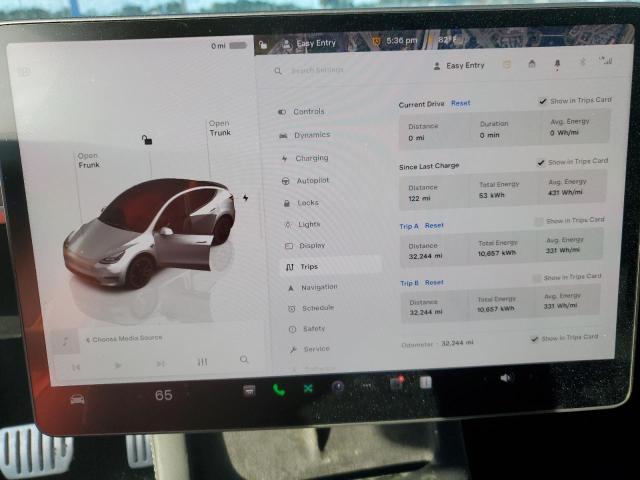Screen dimensions: 640x480
Task: Enable Show in Trips Card for Trip B
Action: (537, 278)
